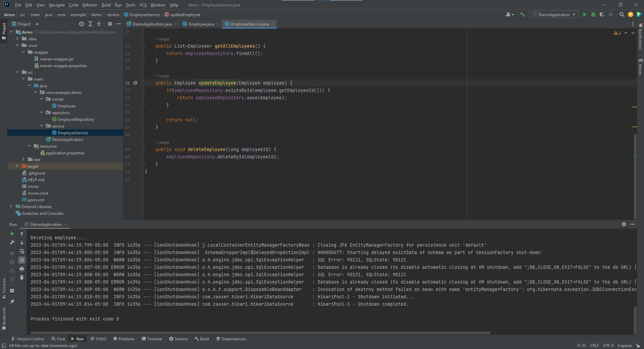Collapse the service package in Project tree
The width and height of the screenshot is (644, 349).
tap(41, 126)
